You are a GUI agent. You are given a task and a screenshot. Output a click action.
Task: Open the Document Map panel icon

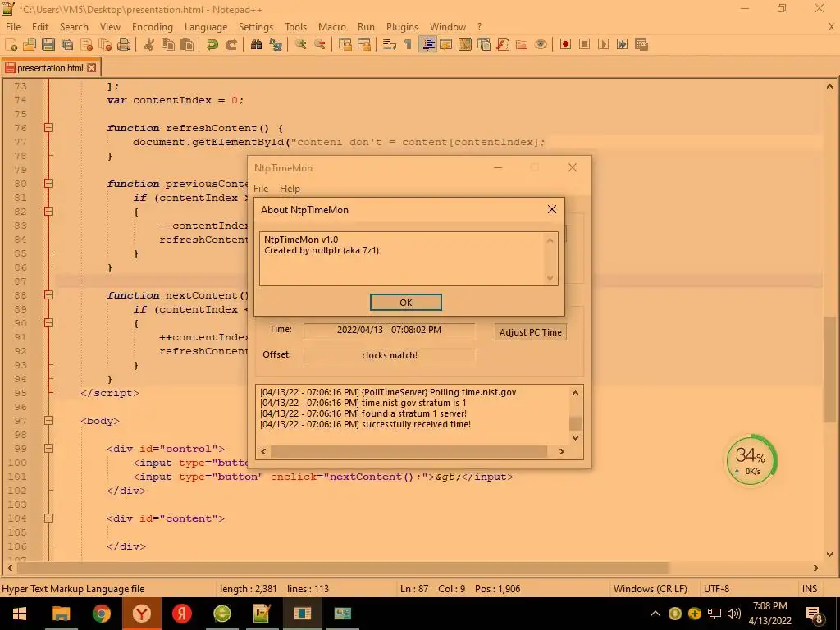pyautogui.click(x=465, y=44)
